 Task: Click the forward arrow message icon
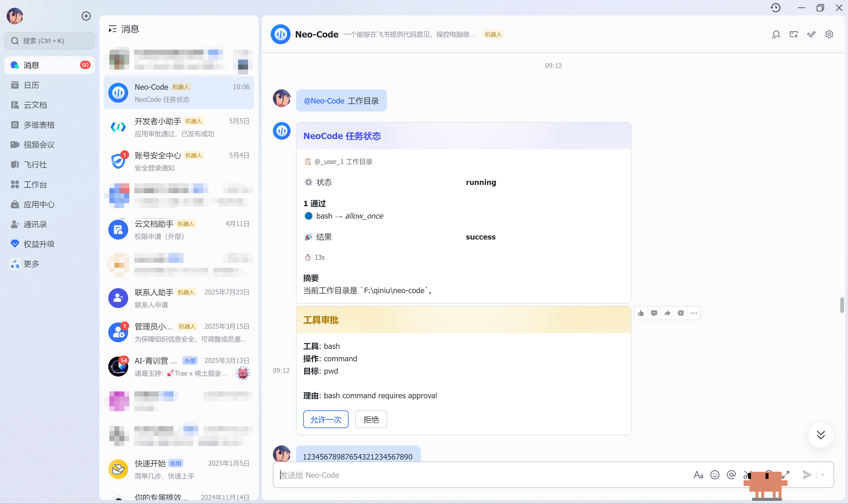pyautogui.click(x=667, y=313)
